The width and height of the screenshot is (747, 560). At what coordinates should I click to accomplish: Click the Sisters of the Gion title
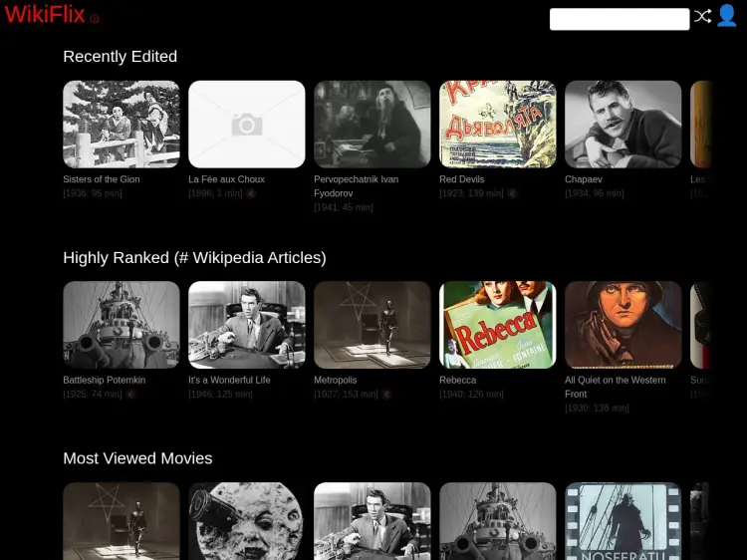pyautogui.click(x=102, y=179)
